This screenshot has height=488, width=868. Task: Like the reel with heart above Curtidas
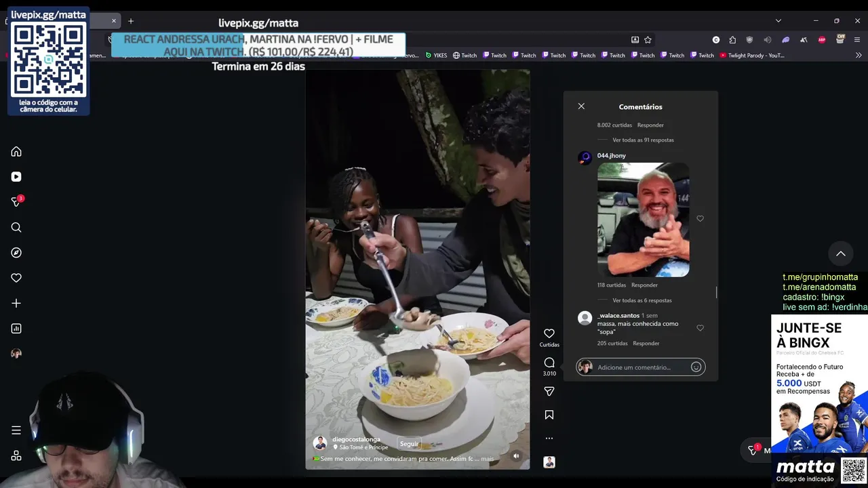pos(549,333)
